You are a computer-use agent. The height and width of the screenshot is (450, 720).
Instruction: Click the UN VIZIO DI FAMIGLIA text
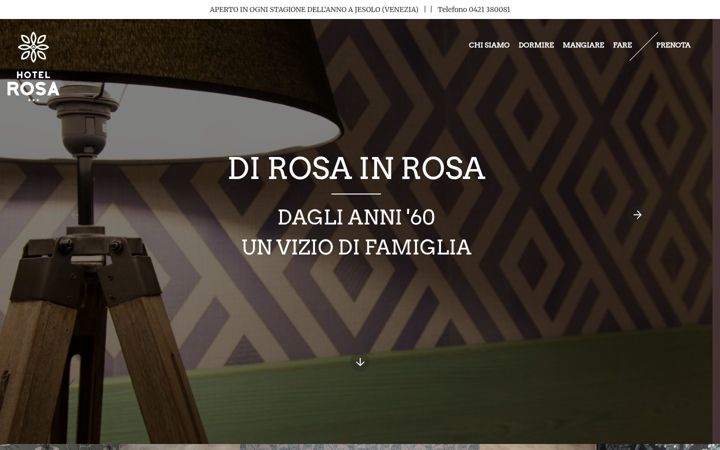[x=356, y=247]
